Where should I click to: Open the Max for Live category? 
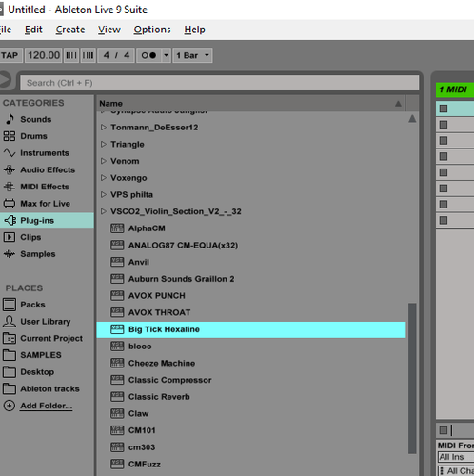click(x=46, y=204)
